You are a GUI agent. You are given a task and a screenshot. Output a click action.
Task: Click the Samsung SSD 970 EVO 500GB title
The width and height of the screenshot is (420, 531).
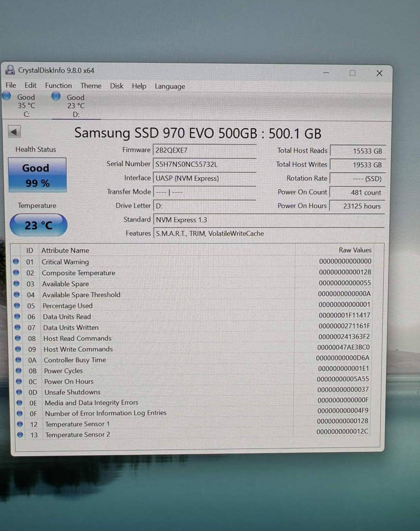point(198,133)
